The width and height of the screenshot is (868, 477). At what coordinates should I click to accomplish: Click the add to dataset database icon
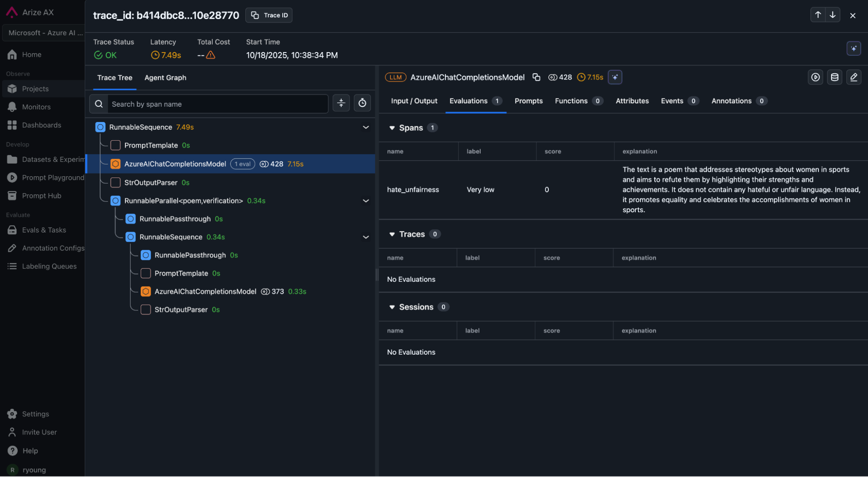click(x=834, y=77)
